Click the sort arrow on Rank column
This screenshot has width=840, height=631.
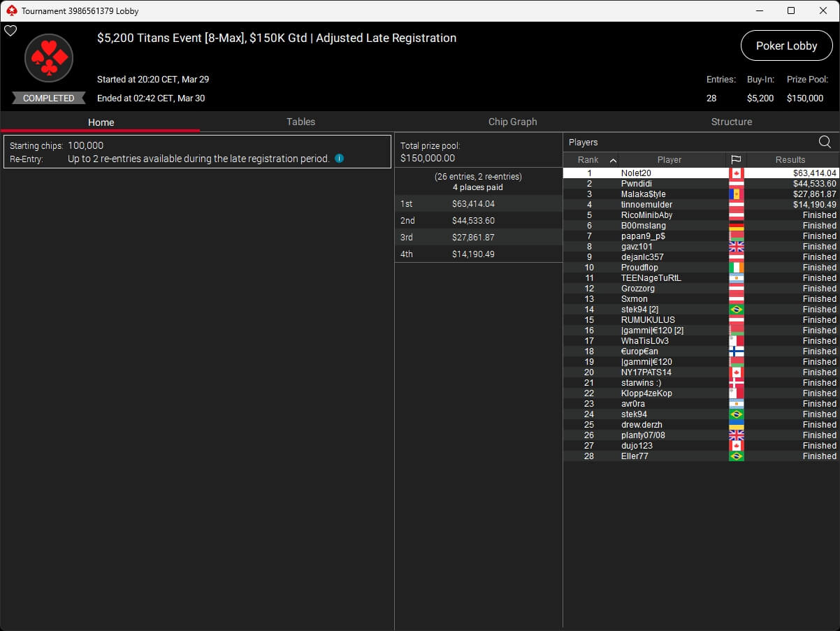(613, 160)
